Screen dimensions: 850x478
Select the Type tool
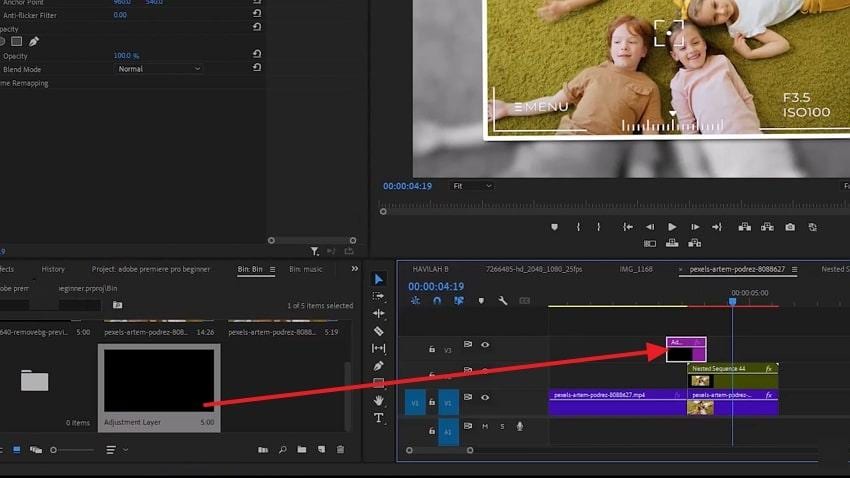point(378,418)
